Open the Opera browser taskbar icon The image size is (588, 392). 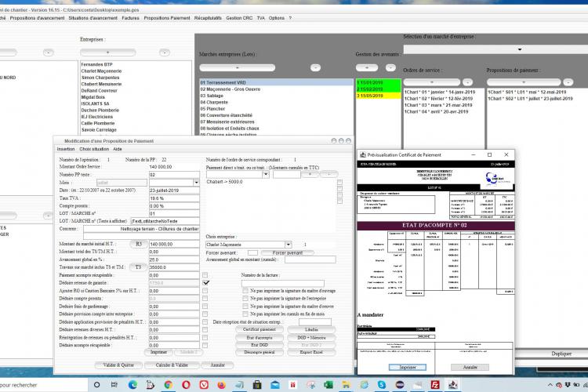[x=186, y=384]
